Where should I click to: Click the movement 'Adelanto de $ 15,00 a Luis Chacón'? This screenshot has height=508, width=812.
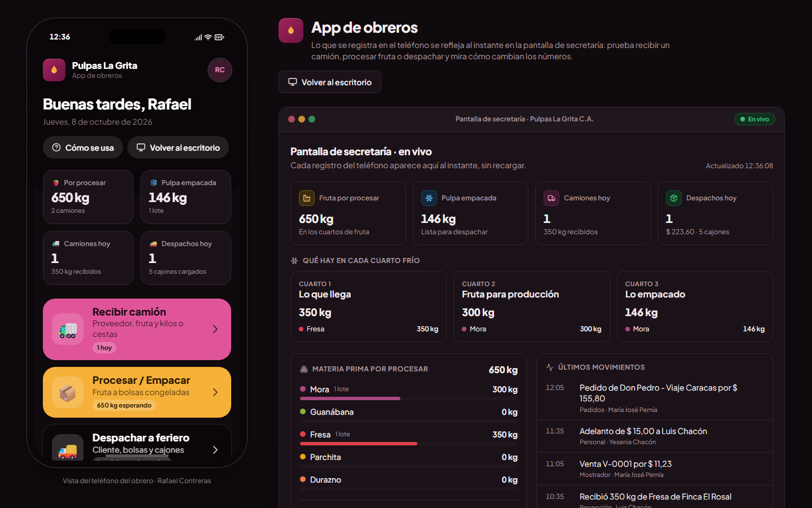tap(655, 436)
